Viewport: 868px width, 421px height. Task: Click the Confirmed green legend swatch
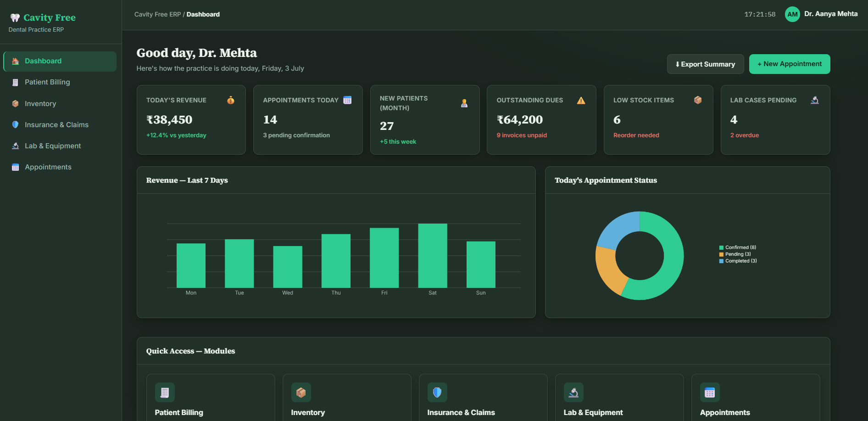point(721,247)
